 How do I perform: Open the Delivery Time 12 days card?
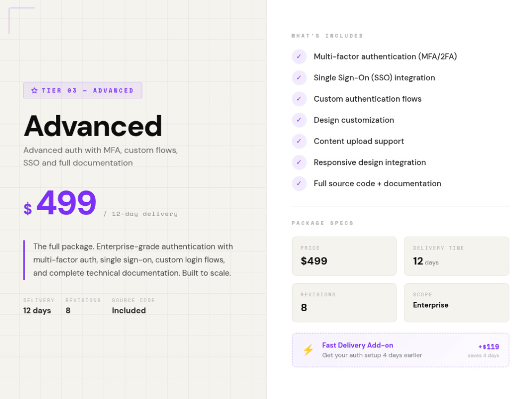pos(456,256)
